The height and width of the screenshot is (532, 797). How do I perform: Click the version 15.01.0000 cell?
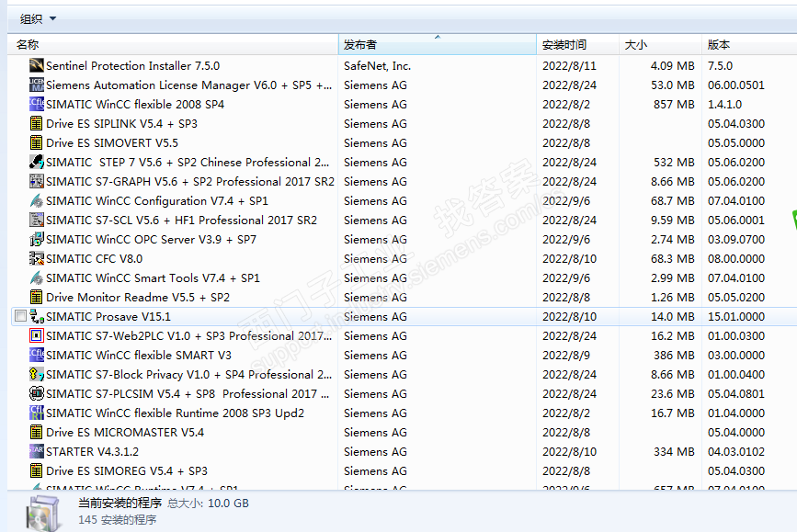[736, 317]
